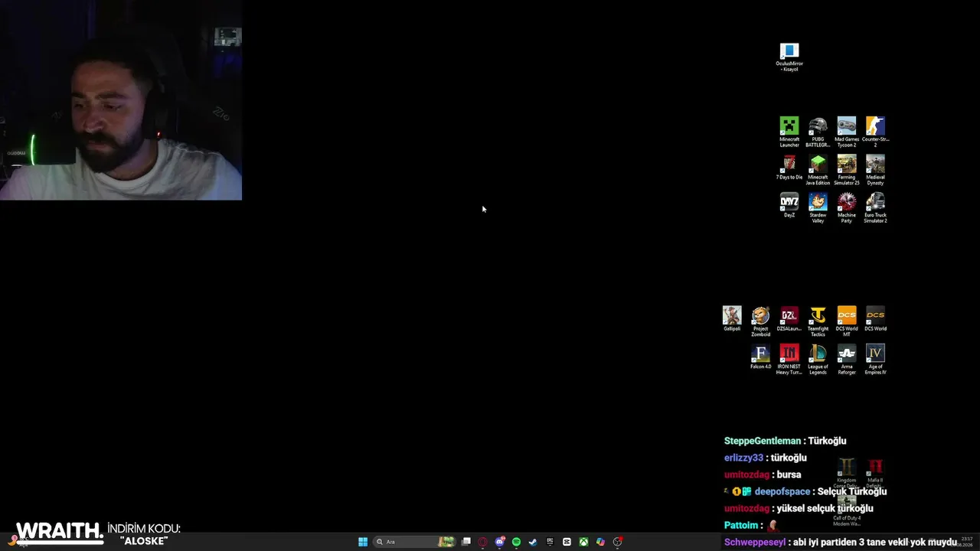Open Steam from the taskbar
The height and width of the screenshot is (551, 980).
click(x=533, y=542)
